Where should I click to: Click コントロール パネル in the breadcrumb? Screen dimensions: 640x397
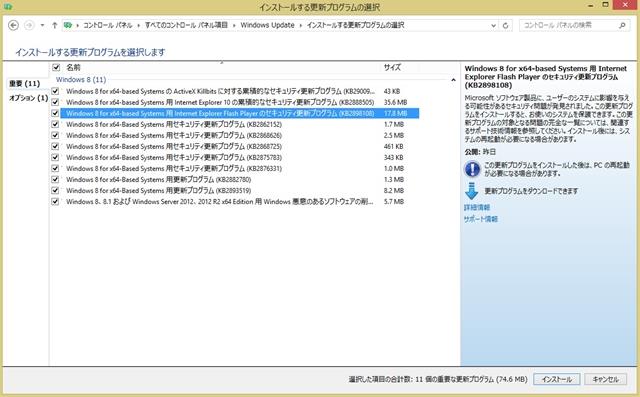click(x=108, y=25)
